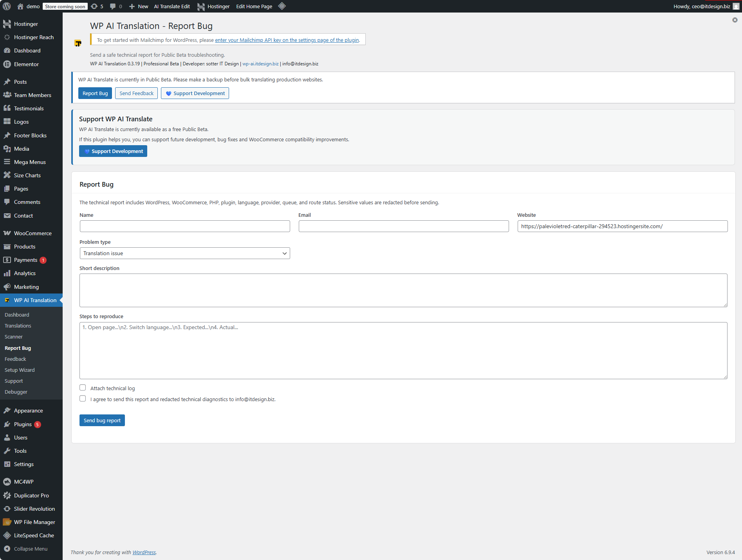
Task: Open Settings in the sidebar
Action: click(x=31, y=464)
